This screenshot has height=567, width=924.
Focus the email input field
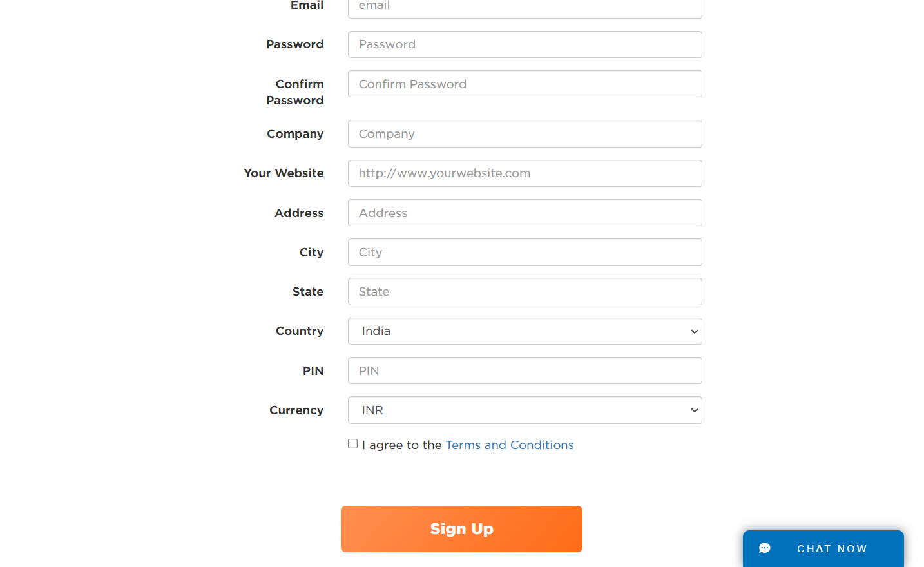coord(525,6)
